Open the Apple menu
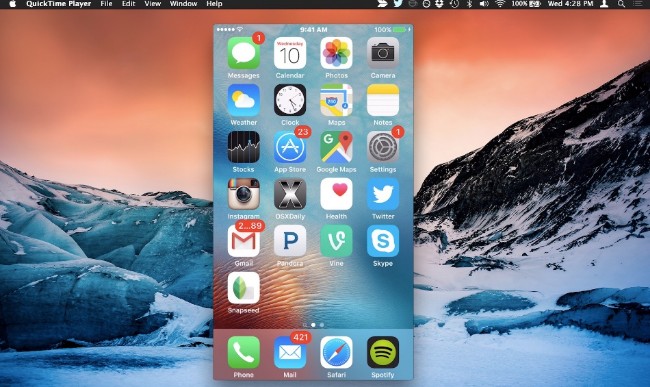 pos(12,4)
